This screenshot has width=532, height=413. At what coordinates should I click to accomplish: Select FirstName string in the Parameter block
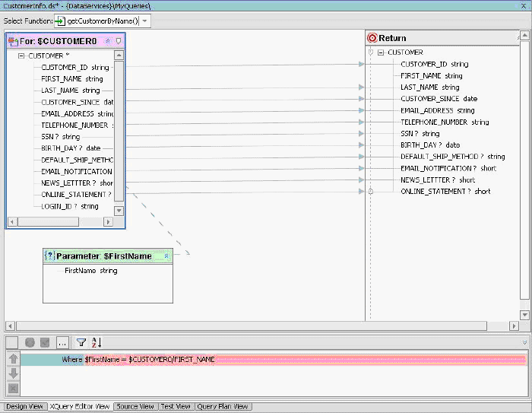tap(91, 271)
